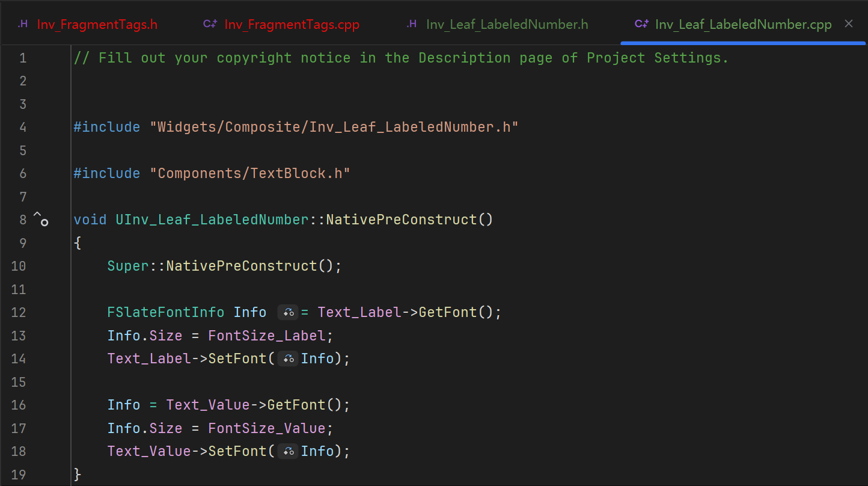Click Text_Value before GetFont on line 16
Screen dimensions: 868x486
tap(208, 405)
